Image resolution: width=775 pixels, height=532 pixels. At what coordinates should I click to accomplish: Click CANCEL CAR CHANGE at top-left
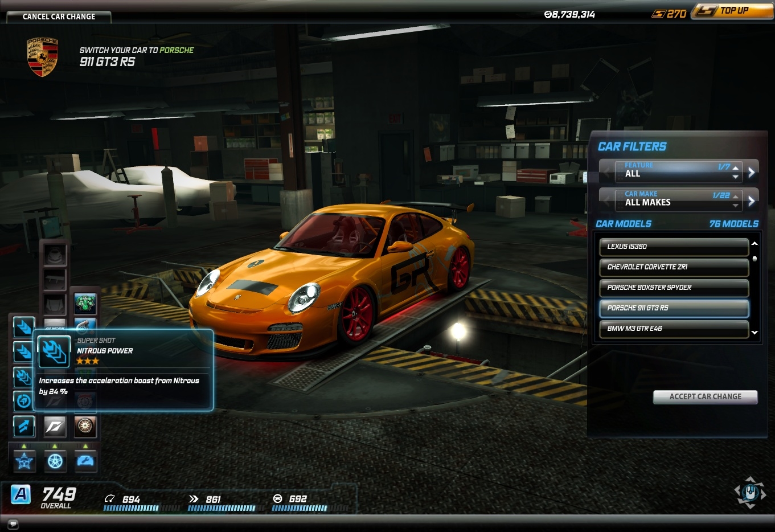pyautogui.click(x=59, y=17)
